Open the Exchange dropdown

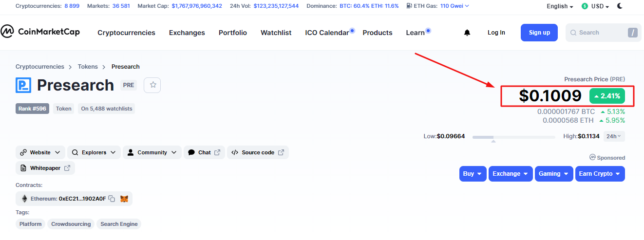(x=511, y=174)
